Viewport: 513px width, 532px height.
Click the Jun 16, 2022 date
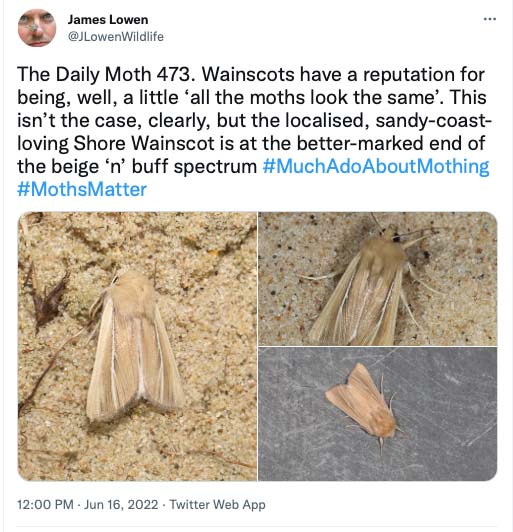(121, 505)
